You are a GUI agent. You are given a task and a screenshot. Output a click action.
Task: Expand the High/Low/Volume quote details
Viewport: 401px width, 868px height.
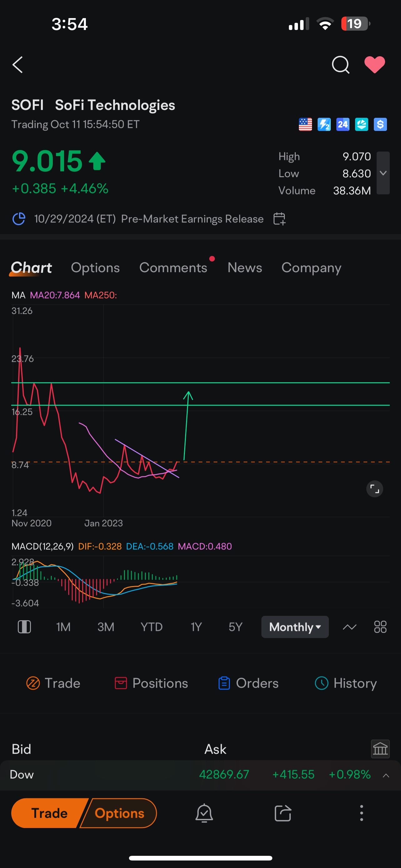383,173
